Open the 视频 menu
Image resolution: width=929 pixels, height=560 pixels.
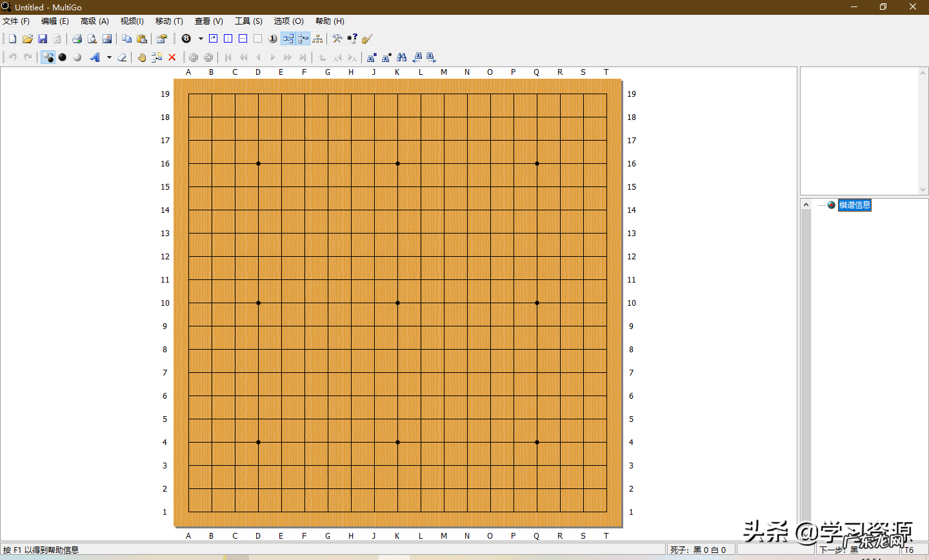[132, 21]
